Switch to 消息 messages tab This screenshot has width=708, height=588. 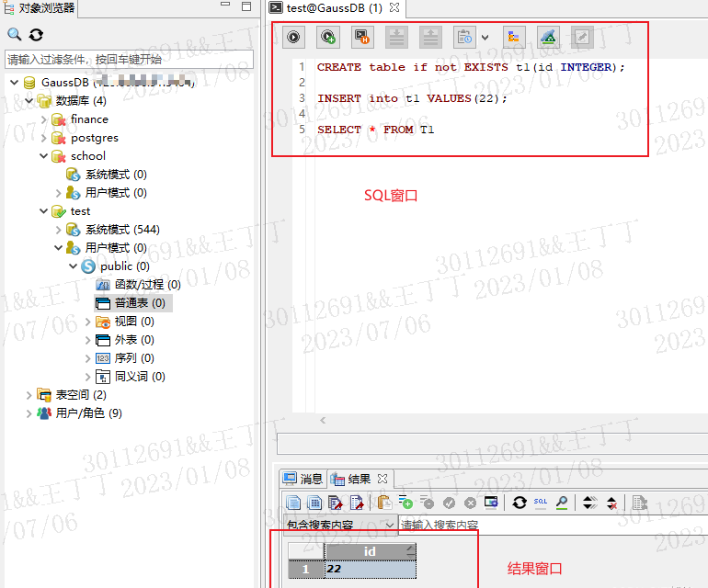[303, 479]
